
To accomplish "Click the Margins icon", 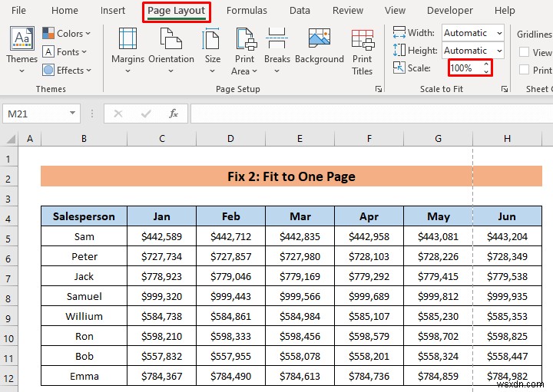I will (x=127, y=40).
